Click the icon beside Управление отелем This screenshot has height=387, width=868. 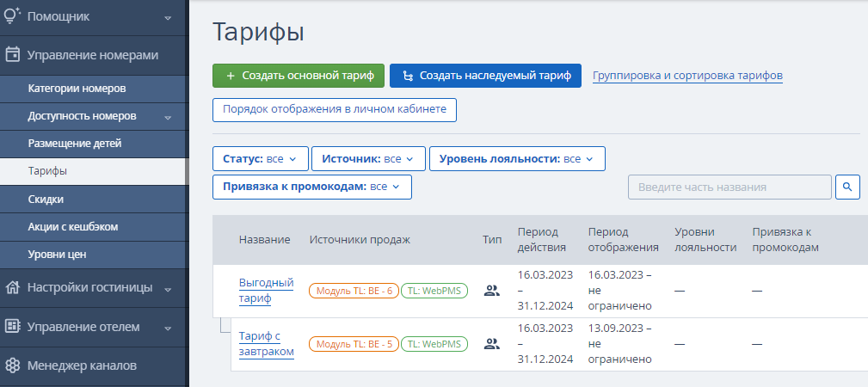point(13,327)
